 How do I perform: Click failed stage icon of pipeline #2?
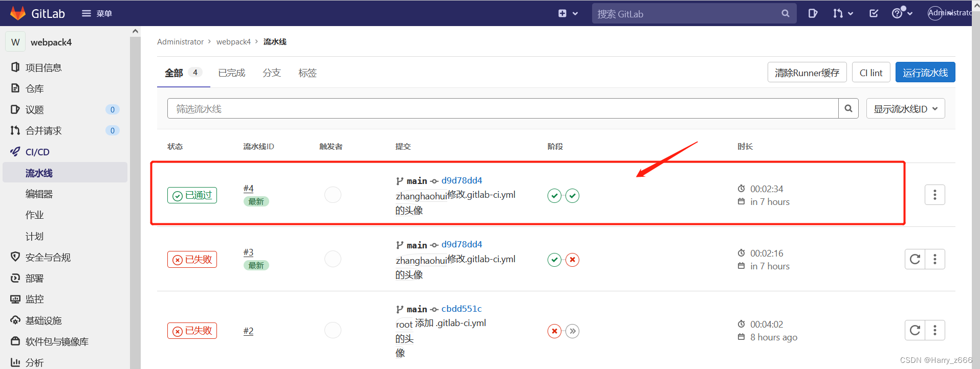tap(554, 331)
